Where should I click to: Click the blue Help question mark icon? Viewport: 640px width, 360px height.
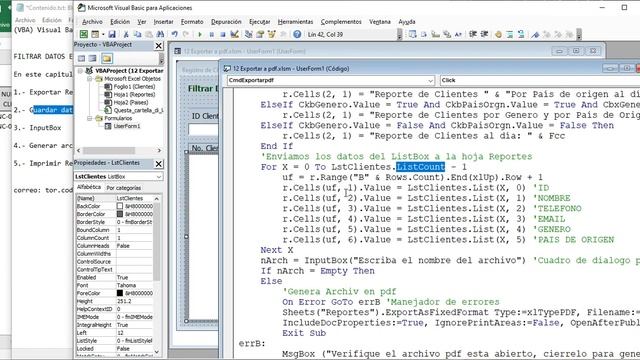click(x=298, y=35)
